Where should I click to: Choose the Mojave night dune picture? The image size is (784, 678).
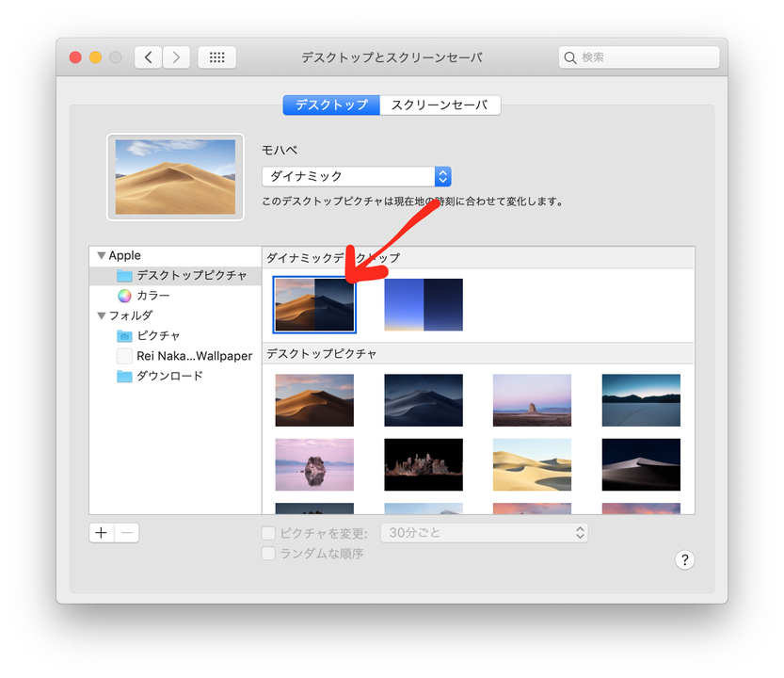424,400
